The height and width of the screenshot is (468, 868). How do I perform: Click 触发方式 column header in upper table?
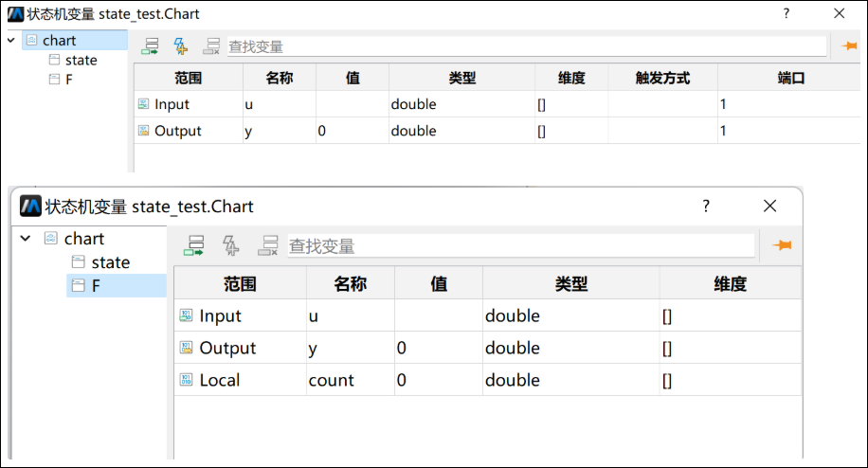pos(662,78)
